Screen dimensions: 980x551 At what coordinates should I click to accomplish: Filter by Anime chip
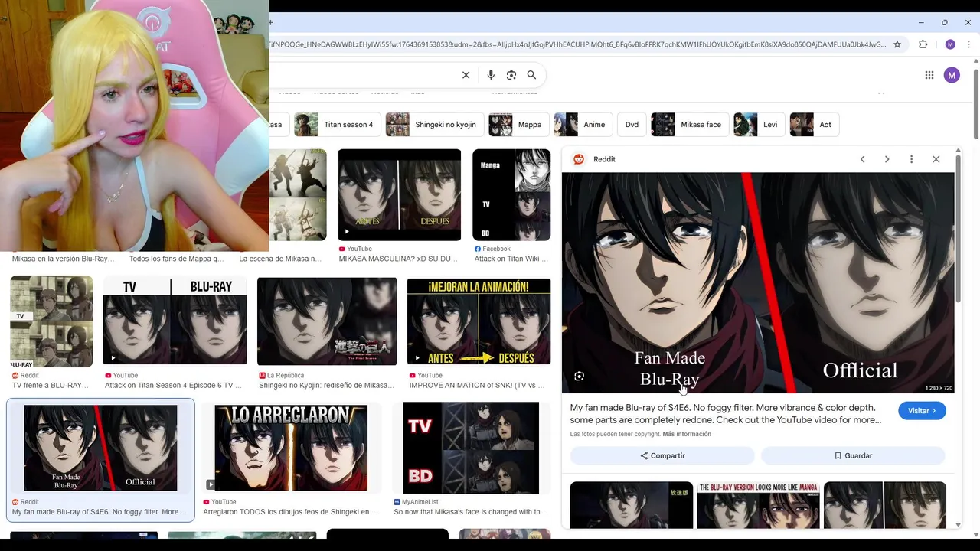tap(583, 125)
